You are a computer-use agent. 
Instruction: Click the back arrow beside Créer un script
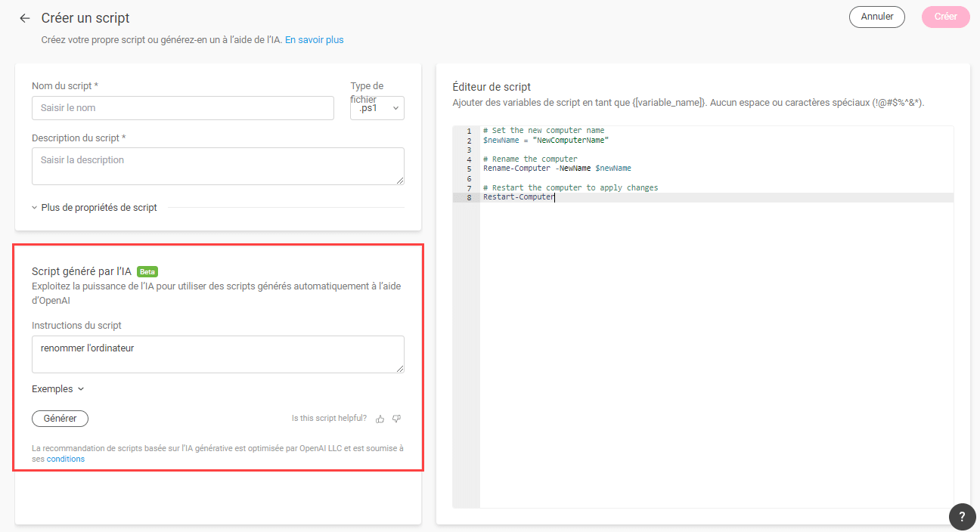point(25,18)
